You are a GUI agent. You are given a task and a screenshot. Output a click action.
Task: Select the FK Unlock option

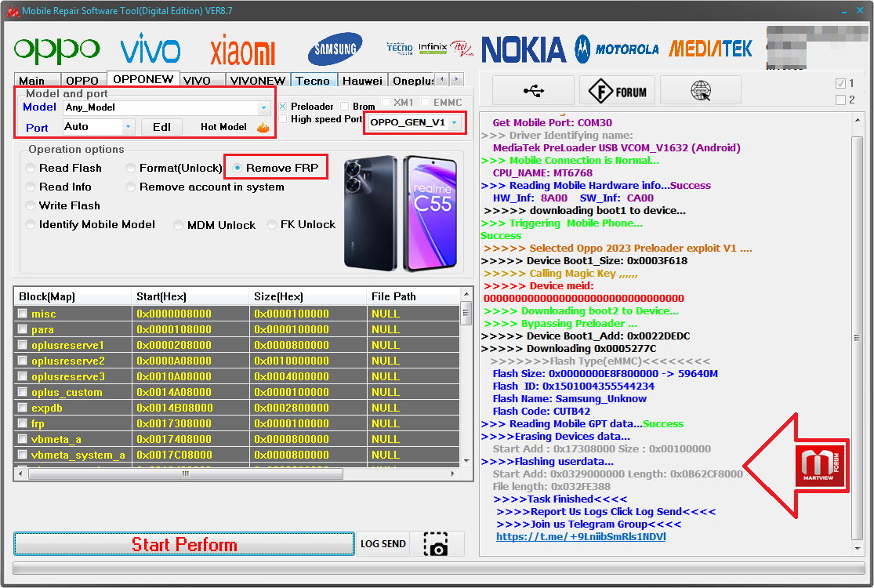click(302, 224)
